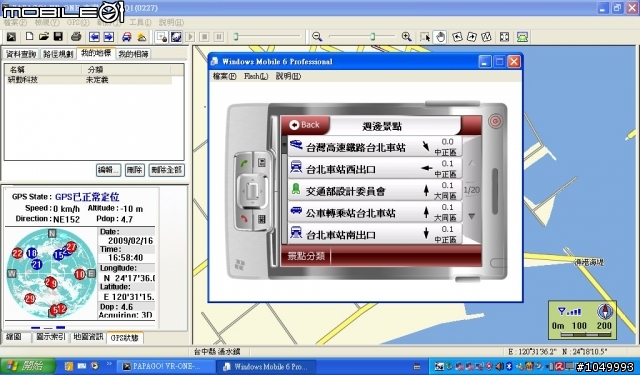This screenshot has width=640, height=375.
Task: Switch to the GPS狀態 bottom tab
Action: 124,338
